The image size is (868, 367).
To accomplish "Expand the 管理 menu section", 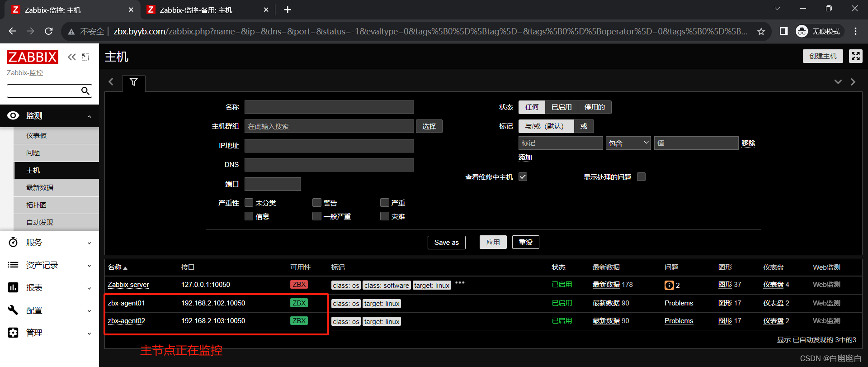I will point(89,334).
